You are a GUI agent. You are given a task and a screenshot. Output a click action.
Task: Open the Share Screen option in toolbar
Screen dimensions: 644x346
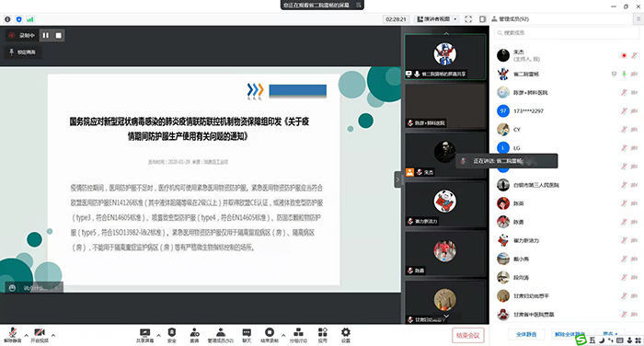pyautogui.click(x=144, y=334)
